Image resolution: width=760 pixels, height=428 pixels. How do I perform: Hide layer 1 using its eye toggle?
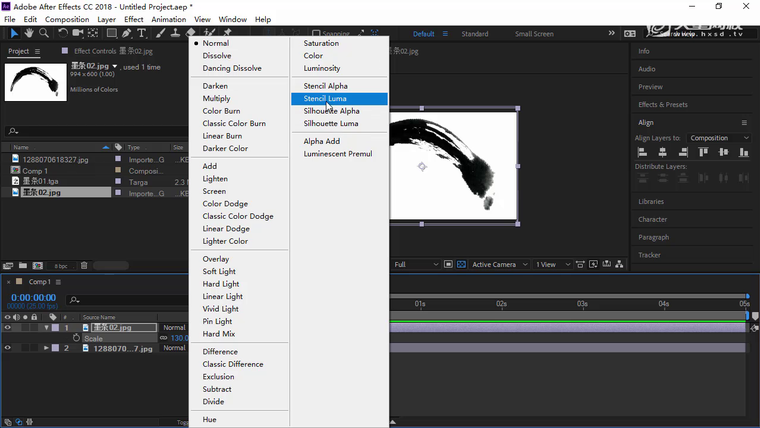tap(7, 328)
